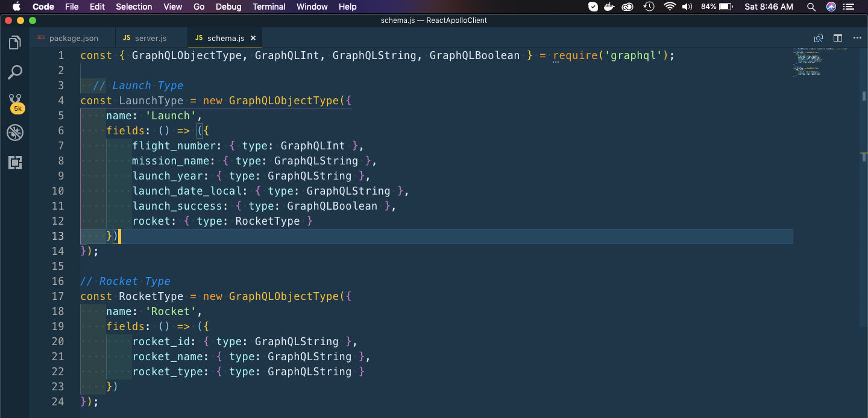868x418 pixels.
Task: Open the Debug menu in menu bar
Action: 228,7
